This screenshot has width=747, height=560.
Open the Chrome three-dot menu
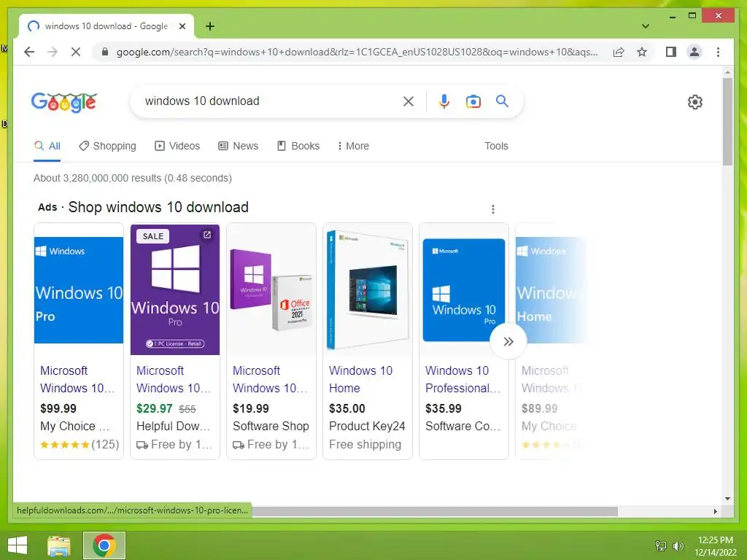[x=718, y=52]
